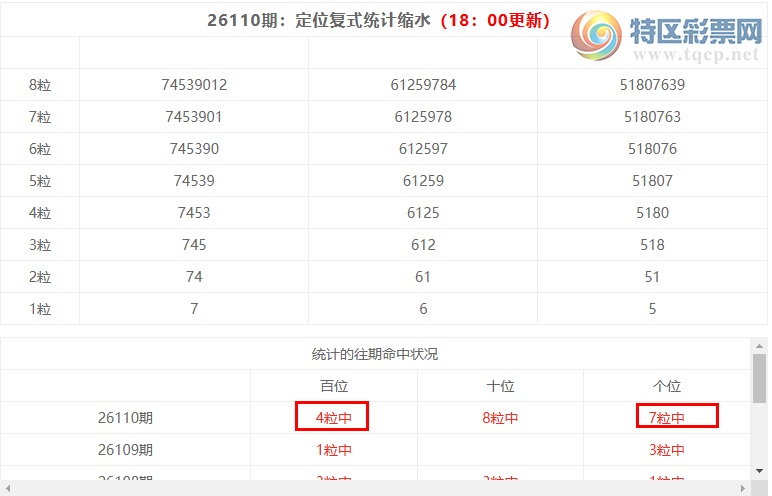Select the 8粒 row label

[40, 85]
